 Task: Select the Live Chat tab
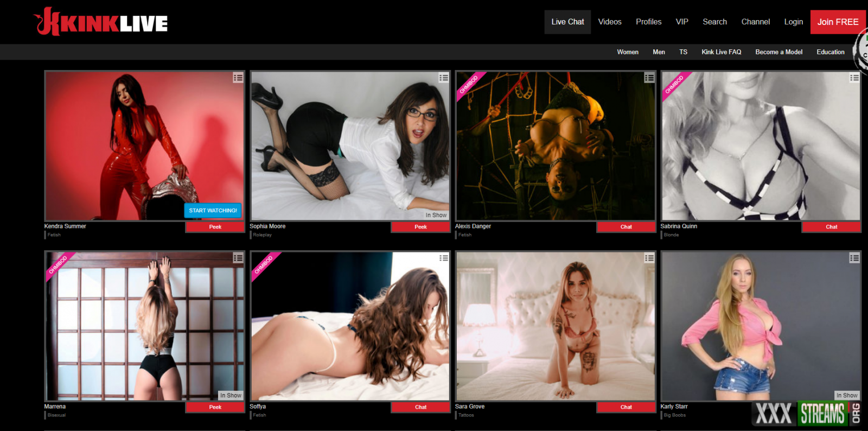tap(567, 22)
